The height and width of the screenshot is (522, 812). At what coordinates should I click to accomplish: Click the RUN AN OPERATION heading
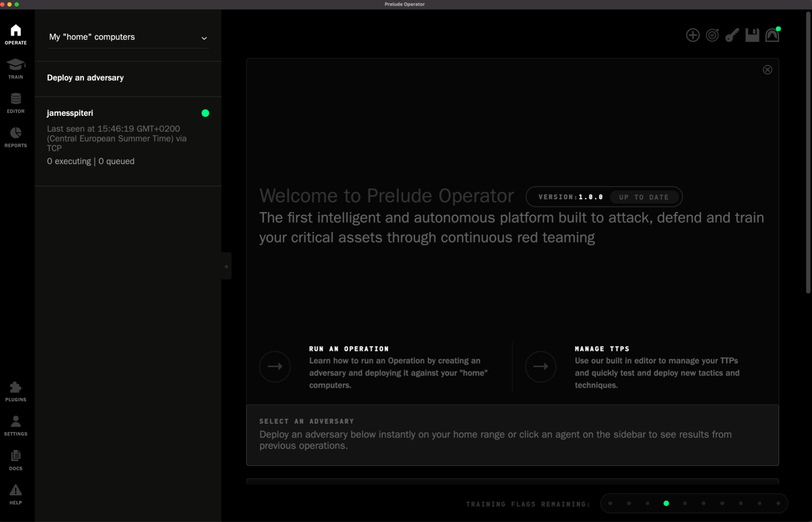349,349
